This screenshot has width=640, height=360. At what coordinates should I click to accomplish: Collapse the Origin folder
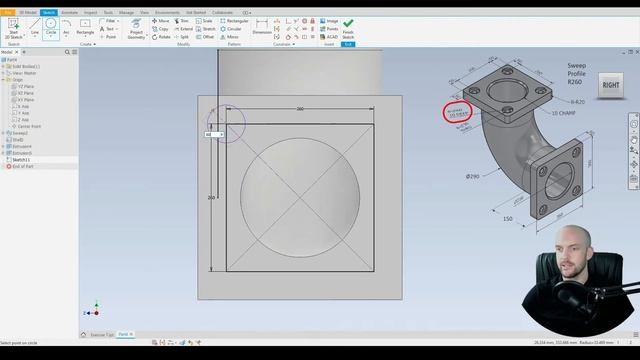tap(3, 80)
